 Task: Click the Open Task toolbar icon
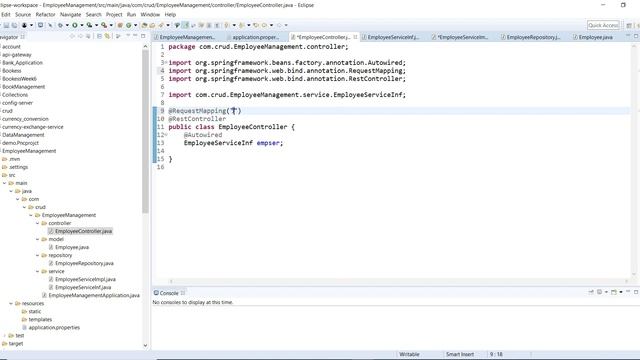tap(152, 25)
